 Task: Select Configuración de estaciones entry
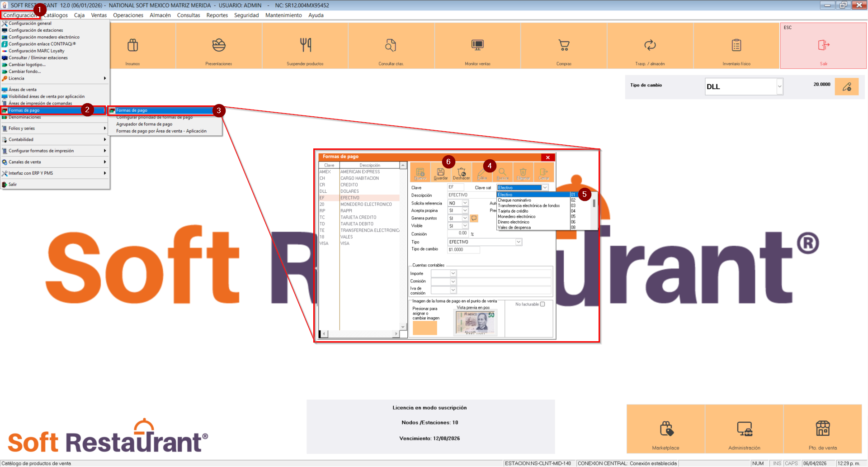pyautogui.click(x=55, y=30)
